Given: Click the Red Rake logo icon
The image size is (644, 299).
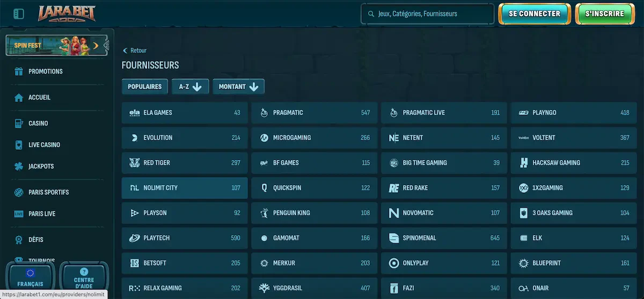Looking at the screenshot, I should tap(393, 188).
